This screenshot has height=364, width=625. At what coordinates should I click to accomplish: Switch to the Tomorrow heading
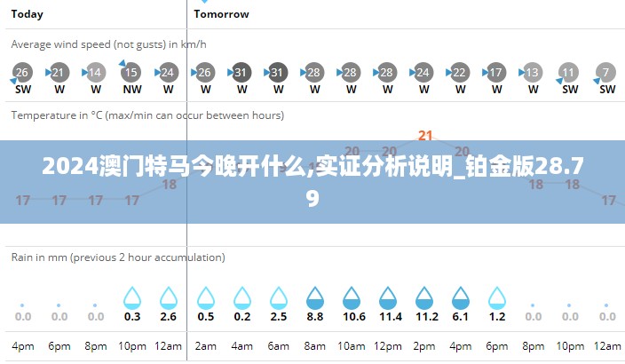click(221, 14)
